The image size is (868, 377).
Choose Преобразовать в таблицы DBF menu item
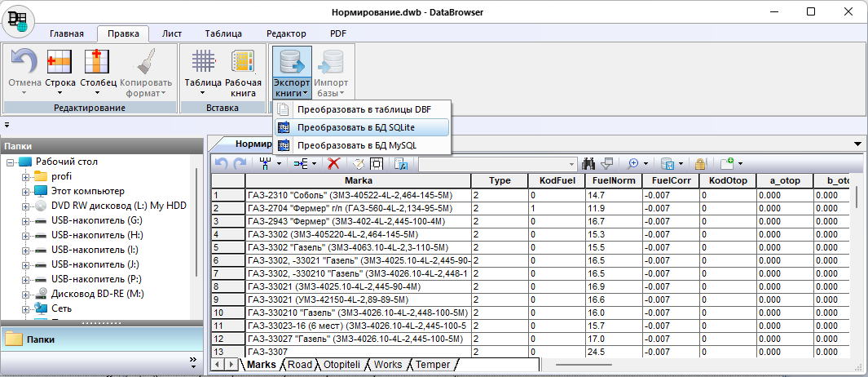coord(363,109)
